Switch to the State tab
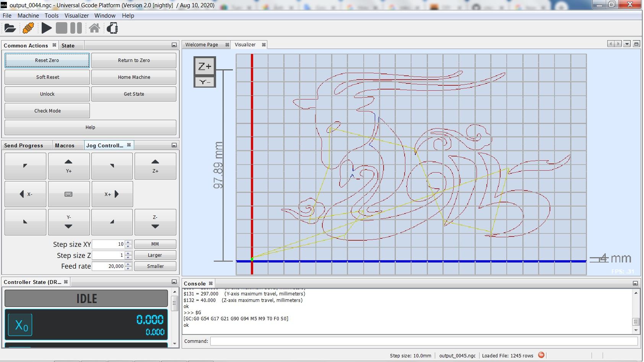Viewport: 644px width, 362px height. tap(68, 46)
